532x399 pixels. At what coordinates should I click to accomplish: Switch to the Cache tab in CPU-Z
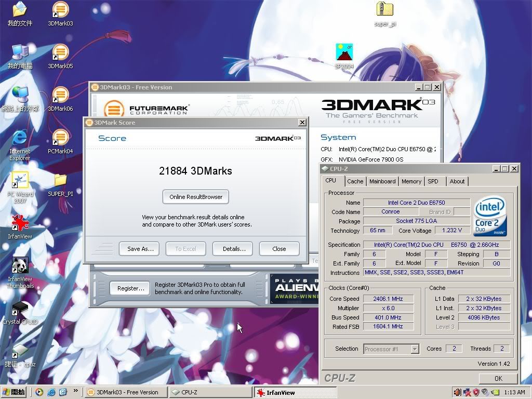click(x=355, y=181)
